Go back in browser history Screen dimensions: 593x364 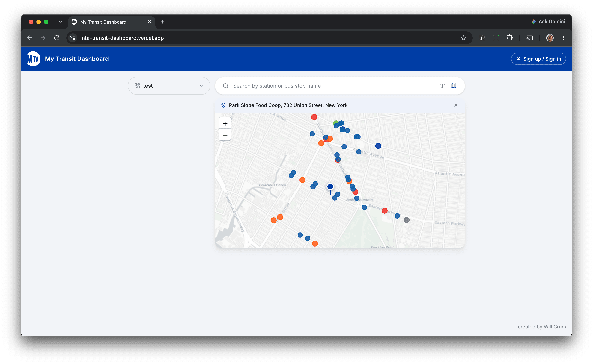coord(30,38)
